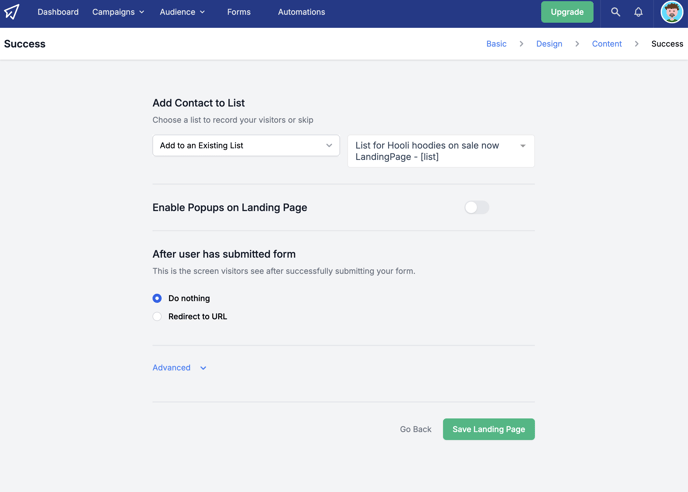Open notifications bell icon
Screen dimensions: 688x492
tap(638, 12)
